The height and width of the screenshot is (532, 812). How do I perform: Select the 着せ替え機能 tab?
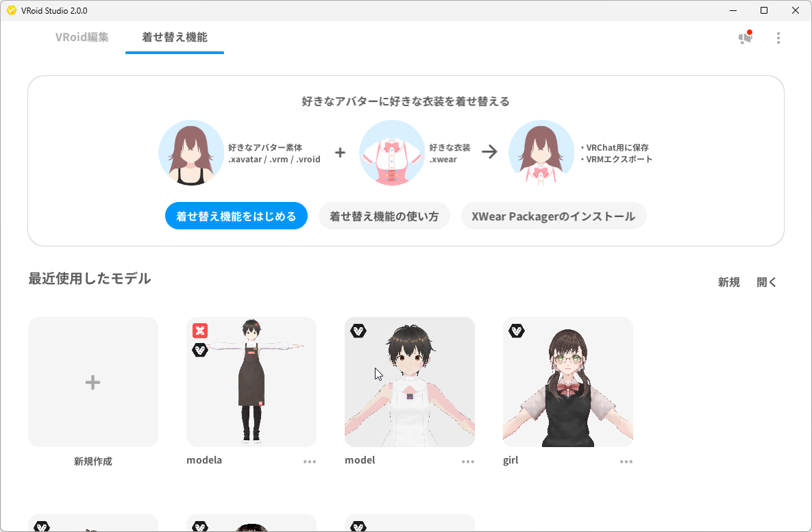tap(174, 37)
